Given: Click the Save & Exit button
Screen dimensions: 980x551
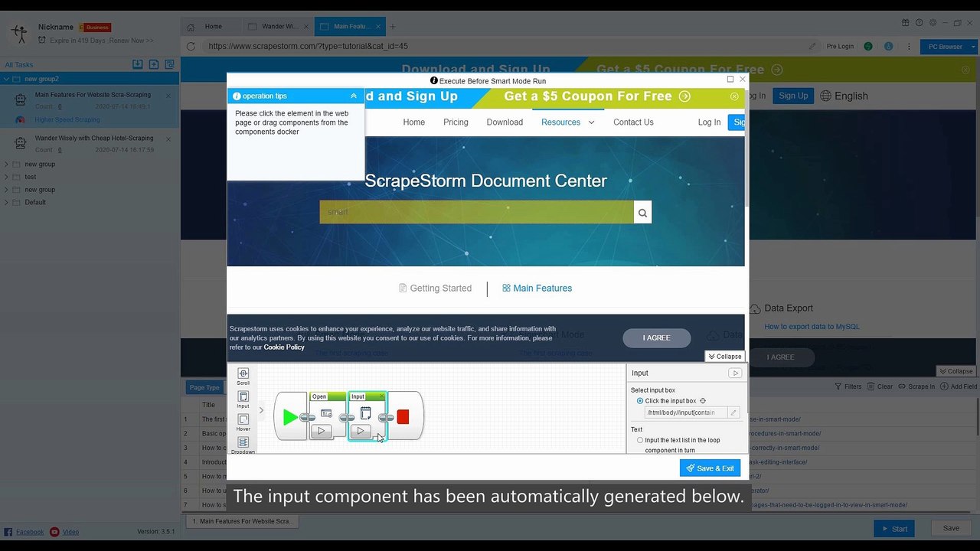Looking at the screenshot, I should click(x=710, y=468).
